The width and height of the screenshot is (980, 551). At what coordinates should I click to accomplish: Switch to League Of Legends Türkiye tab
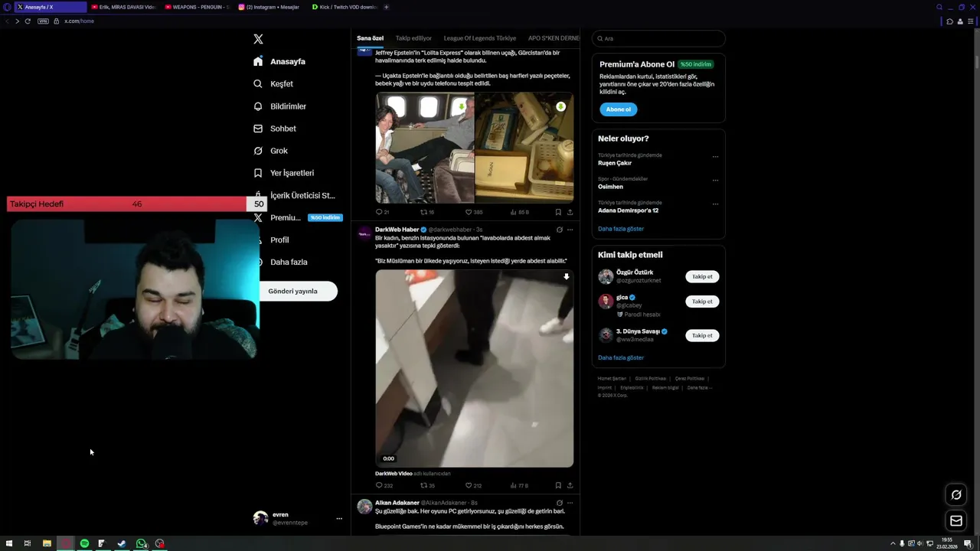click(x=480, y=38)
